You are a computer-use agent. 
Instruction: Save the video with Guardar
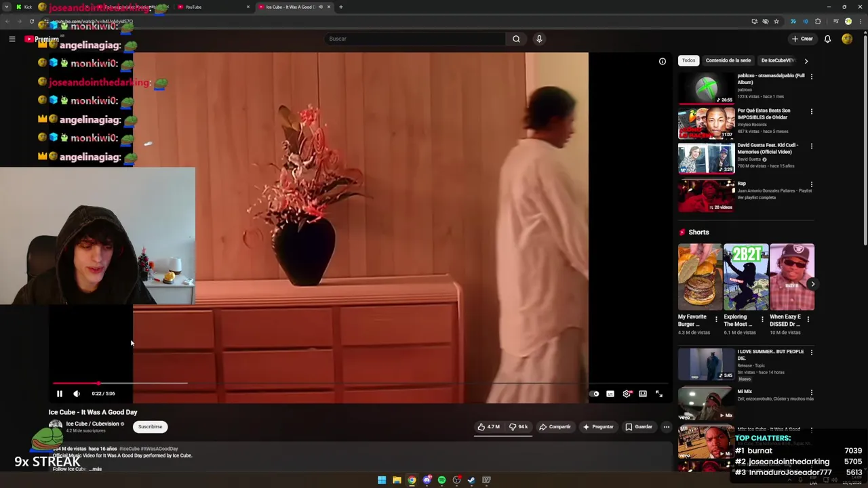[x=639, y=427]
